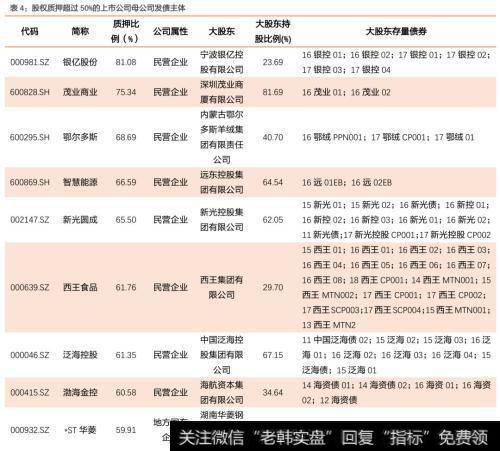Click shareholder 新光控股集团有限公司

coord(222,220)
